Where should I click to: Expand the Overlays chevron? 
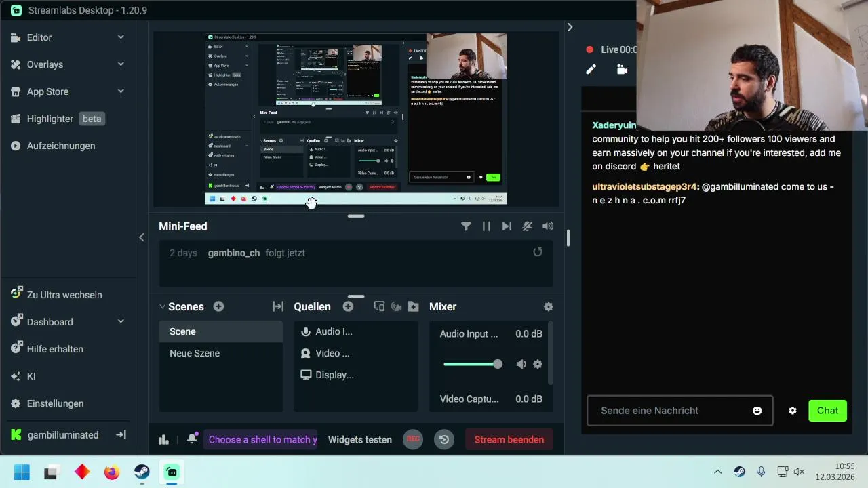coord(121,64)
